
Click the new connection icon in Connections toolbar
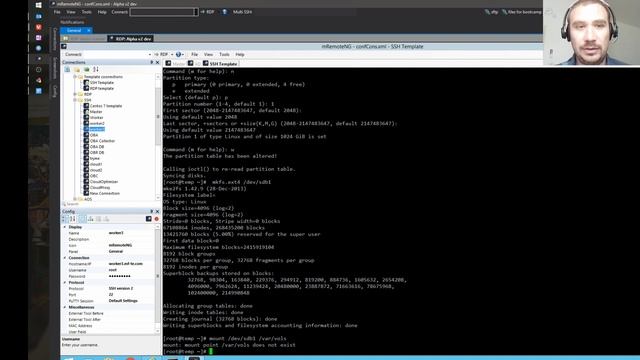tap(67, 69)
